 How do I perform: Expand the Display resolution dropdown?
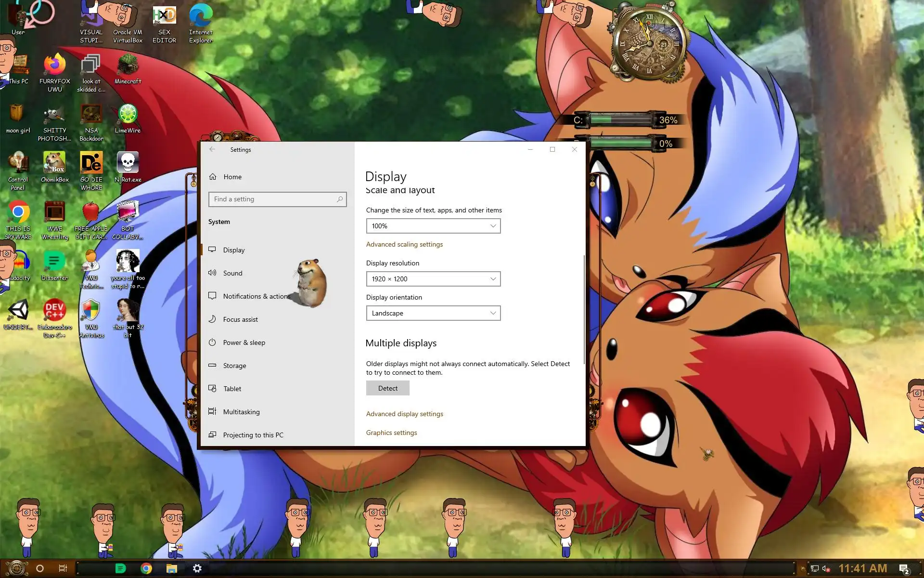[433, 279]
